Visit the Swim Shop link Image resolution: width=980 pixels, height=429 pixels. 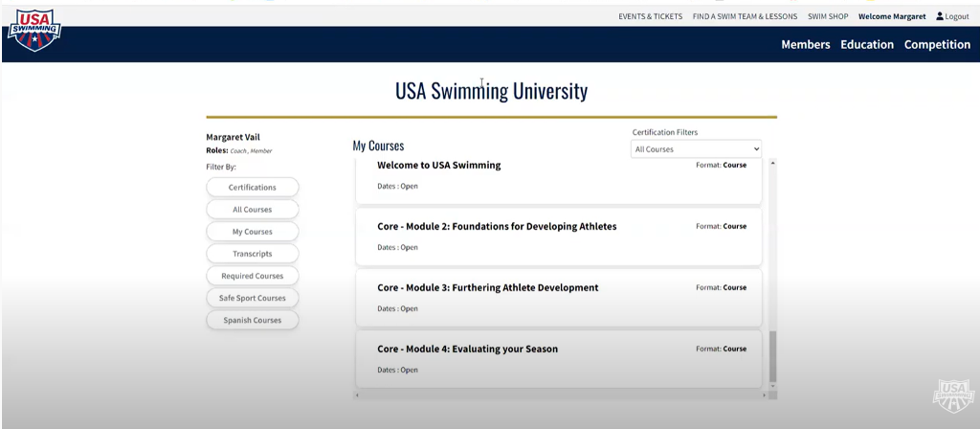(x=828, y=16)
